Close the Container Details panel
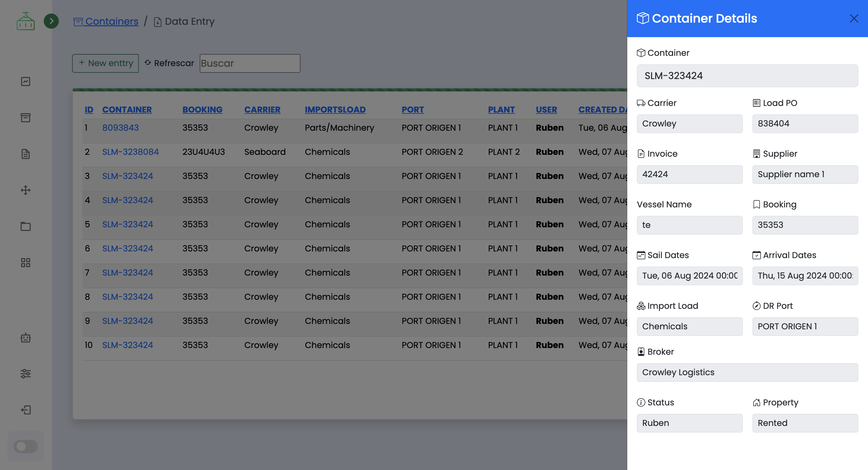This screenshot has width=868, height=470. click(x=854, y=18)
